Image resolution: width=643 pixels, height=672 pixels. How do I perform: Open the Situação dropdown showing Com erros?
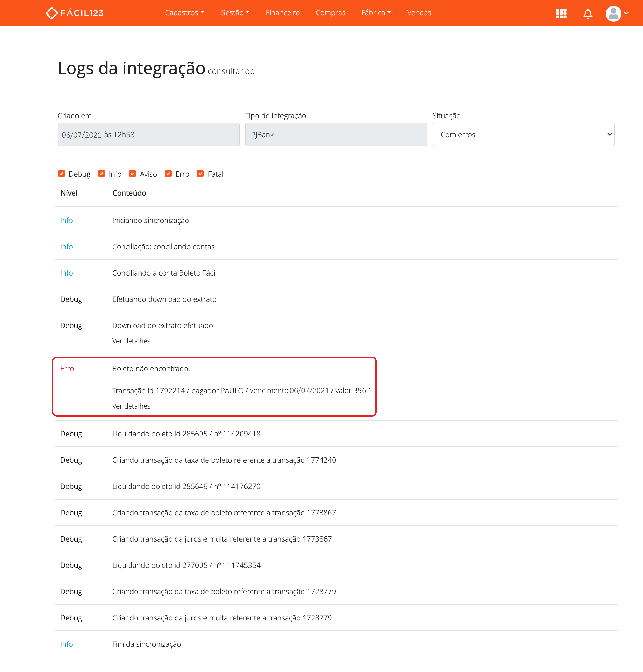click(523, 134)
